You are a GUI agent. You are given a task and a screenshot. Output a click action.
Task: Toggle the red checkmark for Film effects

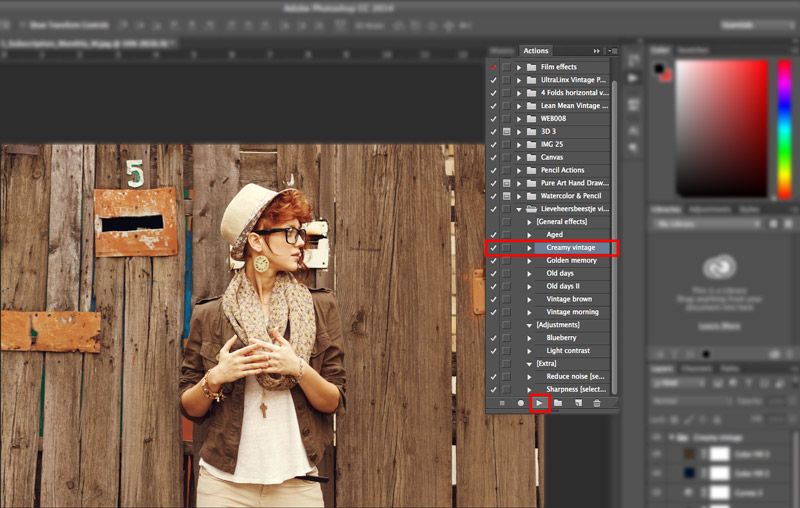pyautogui.click(x=493, y=67)
